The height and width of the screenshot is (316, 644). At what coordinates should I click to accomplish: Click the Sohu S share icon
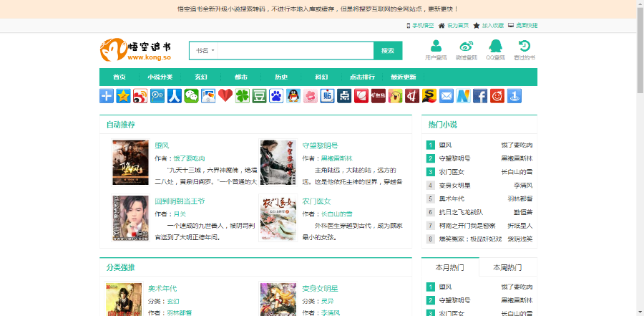pyautogui.click(x=429, y=96)
